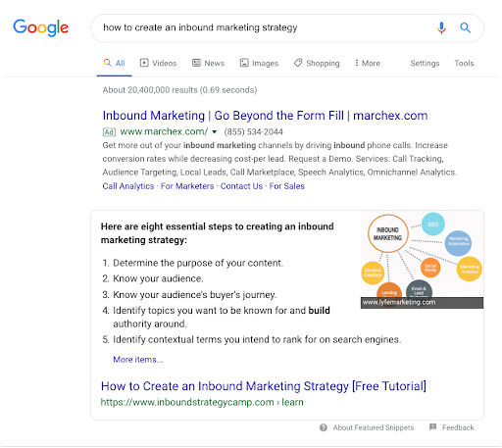Click the ad phone number (855) 534-2044

pyautogui.click(x=253, y=132)
